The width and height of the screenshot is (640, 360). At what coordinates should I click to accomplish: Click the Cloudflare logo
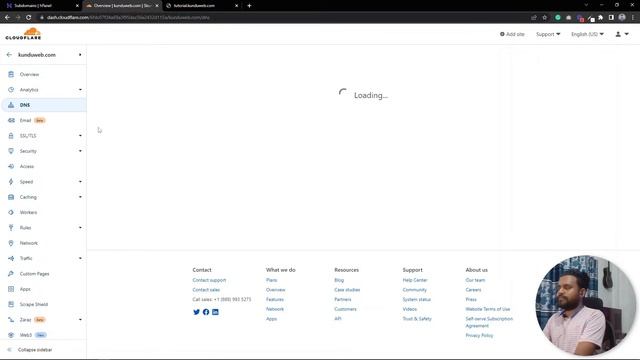(23, 34)
